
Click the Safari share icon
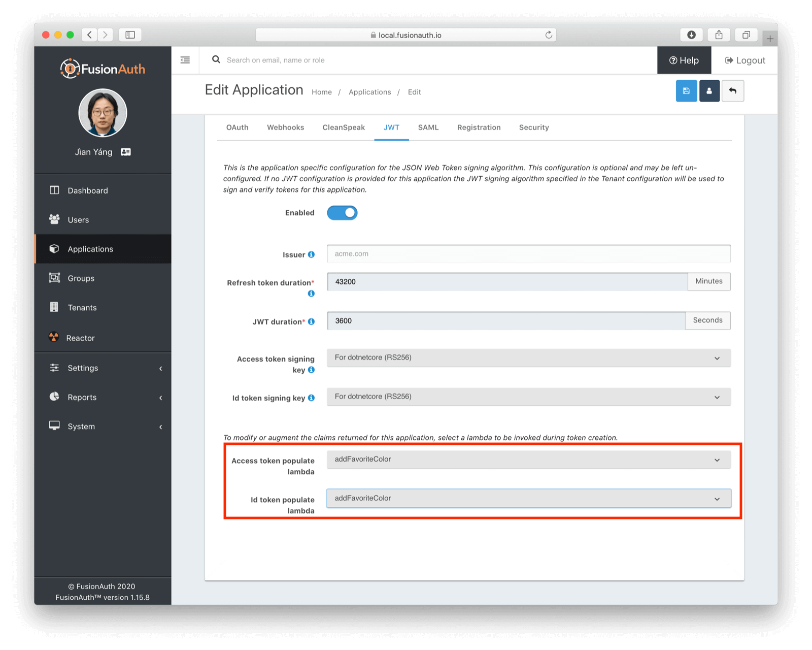(x=719, y=35)
